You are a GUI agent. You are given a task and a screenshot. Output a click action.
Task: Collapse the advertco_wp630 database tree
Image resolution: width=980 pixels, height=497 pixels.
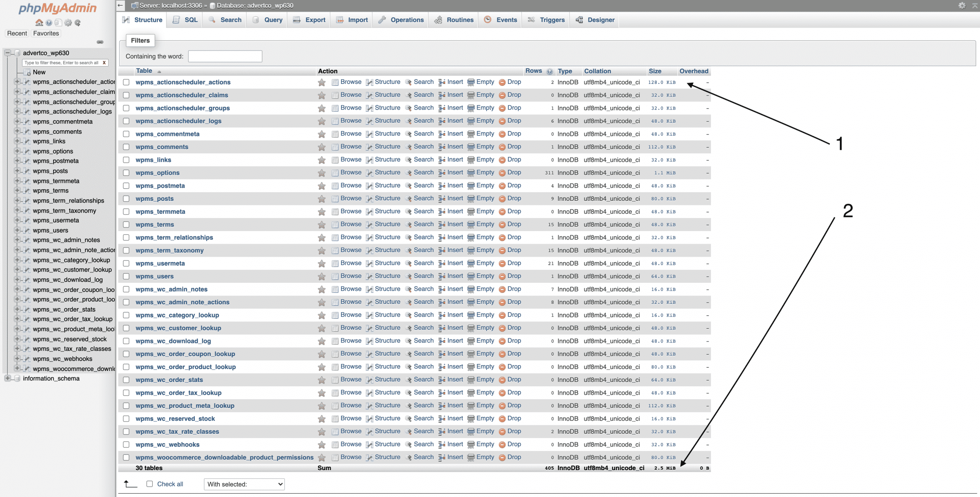click(x=7, y=53)
